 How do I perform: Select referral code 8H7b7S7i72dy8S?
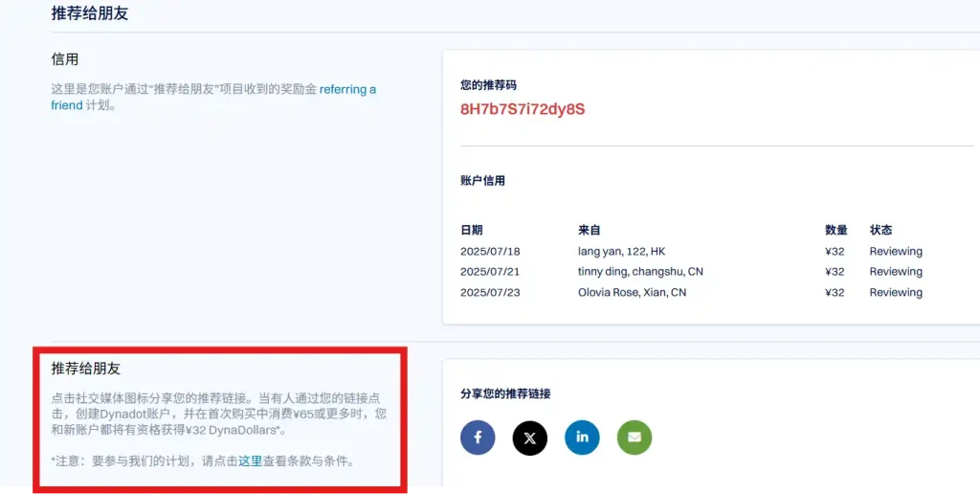(x=523, y=109)
